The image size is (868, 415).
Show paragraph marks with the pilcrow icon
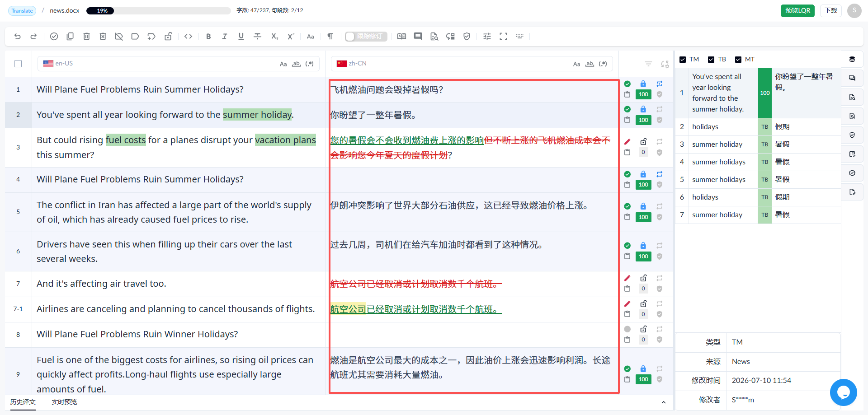(330, 37)
